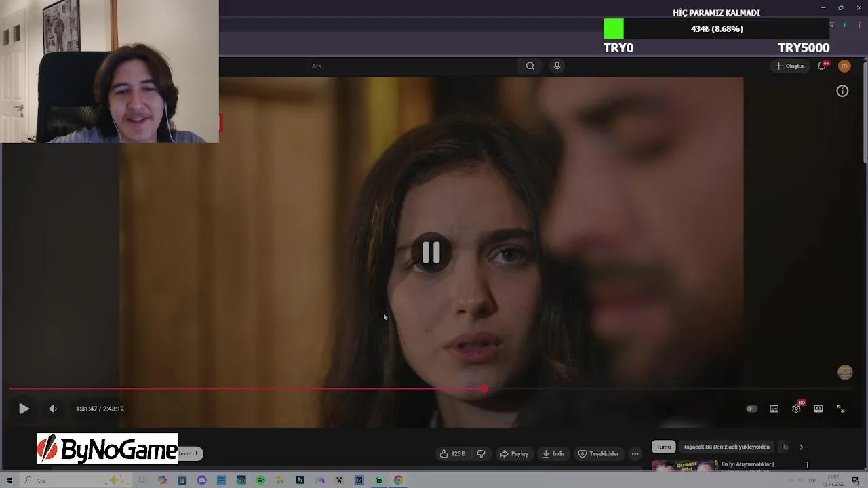Viewport: 868px width, 488px height.
Task: Switch to Chrome on the taskbar
Action: coord(398,480)
